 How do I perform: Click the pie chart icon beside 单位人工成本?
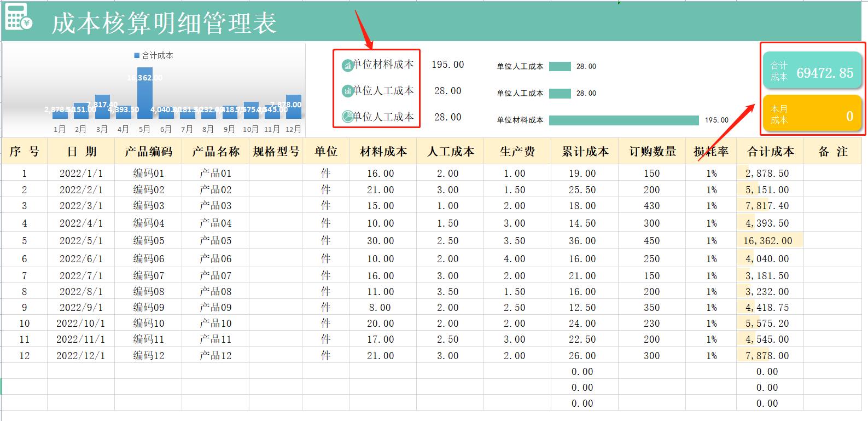point(347,117)
